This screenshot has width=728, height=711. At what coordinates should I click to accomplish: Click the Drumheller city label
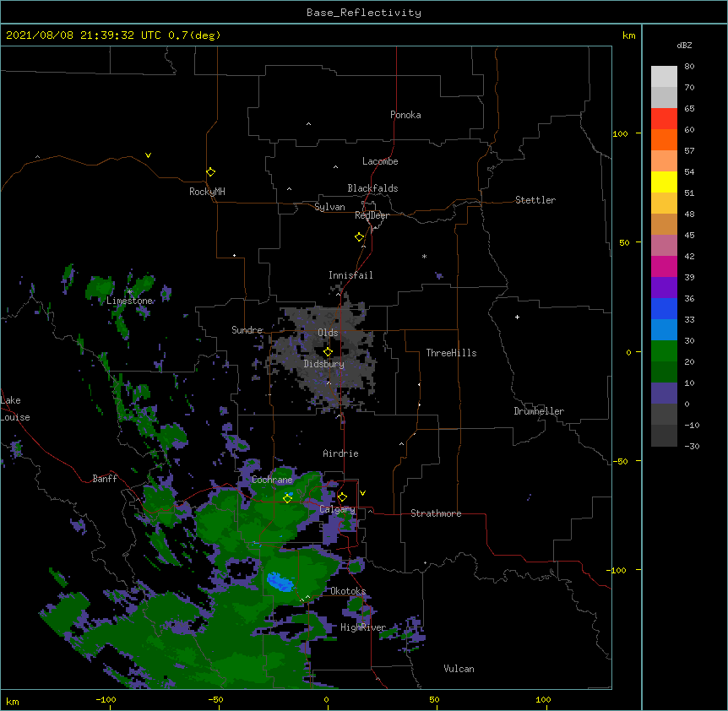click(539, 411)
